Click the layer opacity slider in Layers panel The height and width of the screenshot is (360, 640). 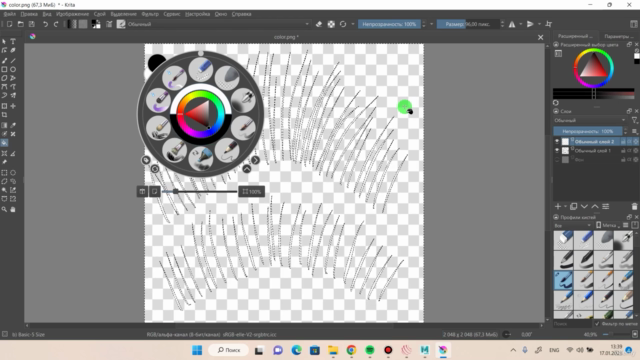[588, 131]
